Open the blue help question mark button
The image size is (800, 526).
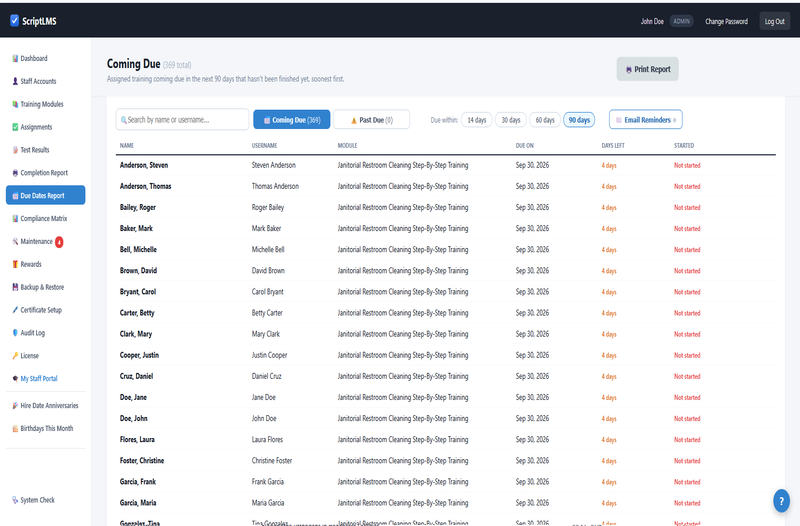tap(781, 501)
